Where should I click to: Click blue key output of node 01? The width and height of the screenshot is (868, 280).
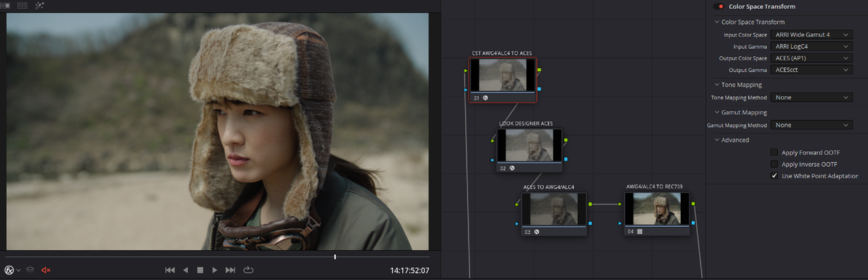point(539,89)
